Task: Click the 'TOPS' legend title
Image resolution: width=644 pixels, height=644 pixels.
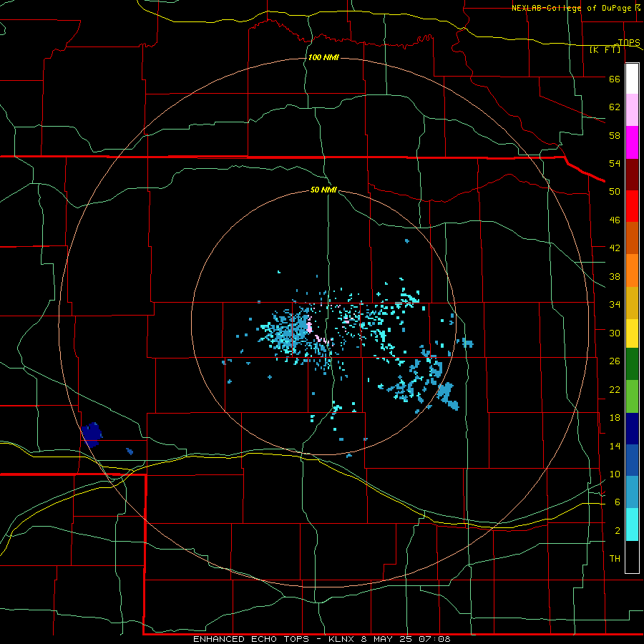Action: point(629,42)
